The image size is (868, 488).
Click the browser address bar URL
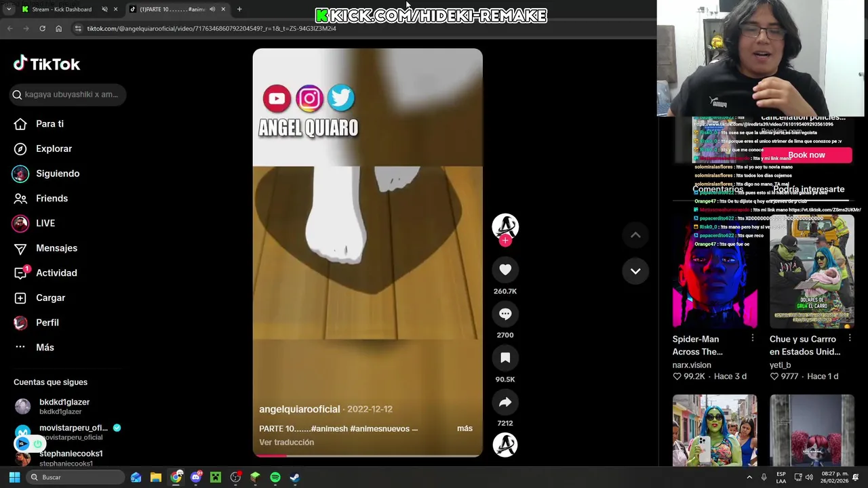pos(212,28)
